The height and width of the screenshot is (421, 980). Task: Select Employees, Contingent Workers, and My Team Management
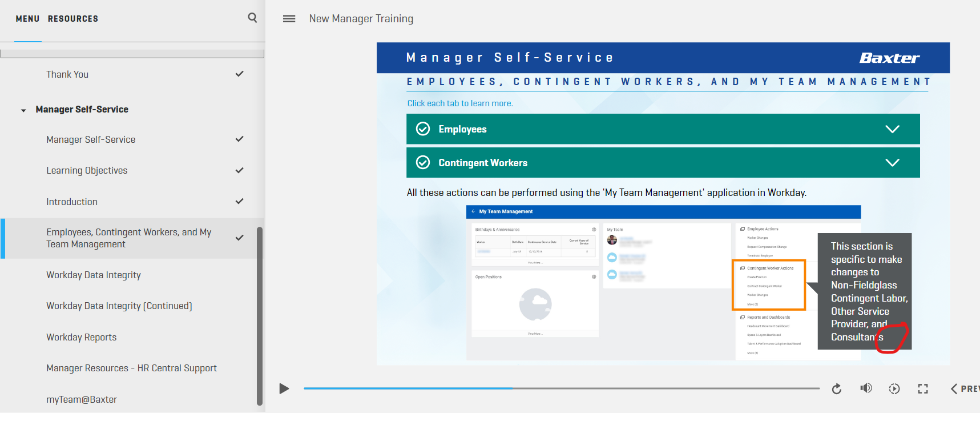132,238
